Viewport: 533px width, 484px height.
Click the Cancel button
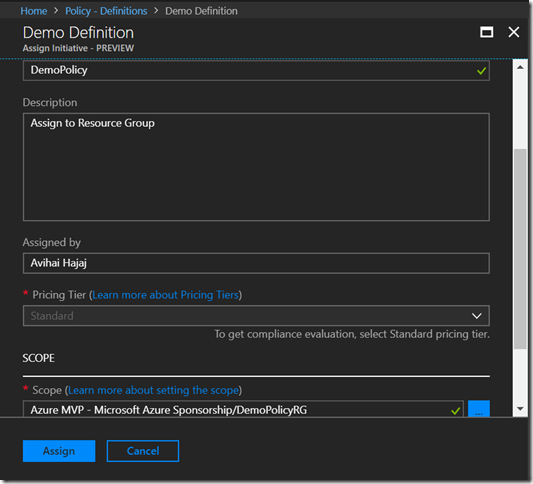pos(143,451)
